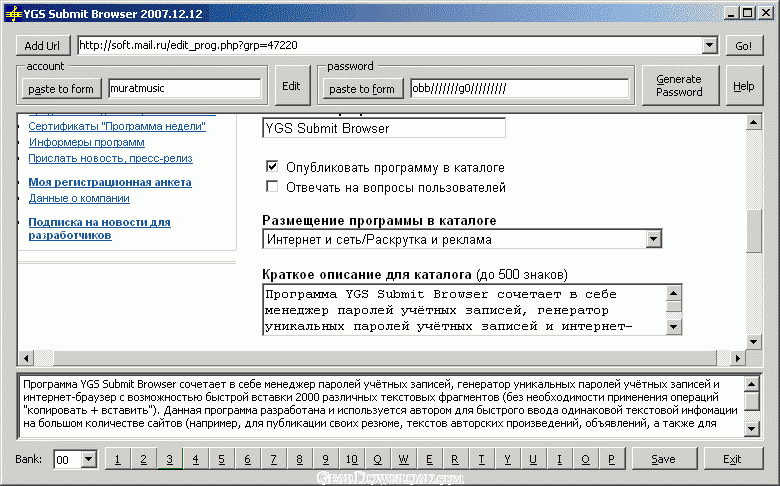Click the horizontal scrollbar thumb
This screenshot has width=780, height=486.
click(386, 358)
